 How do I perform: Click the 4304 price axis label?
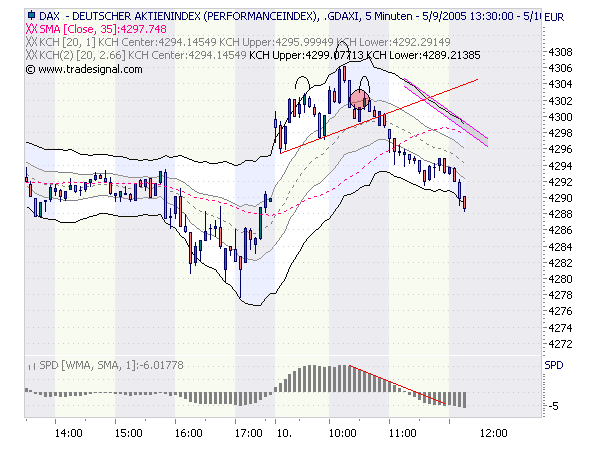pos(560,84)
